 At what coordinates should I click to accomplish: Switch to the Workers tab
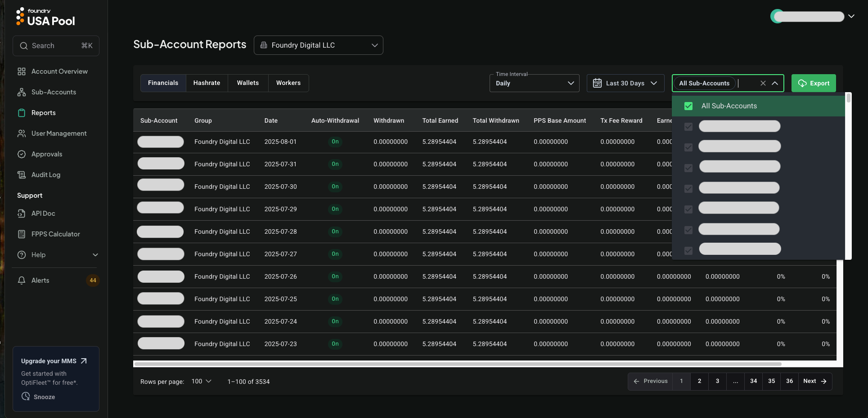point(288,83)
